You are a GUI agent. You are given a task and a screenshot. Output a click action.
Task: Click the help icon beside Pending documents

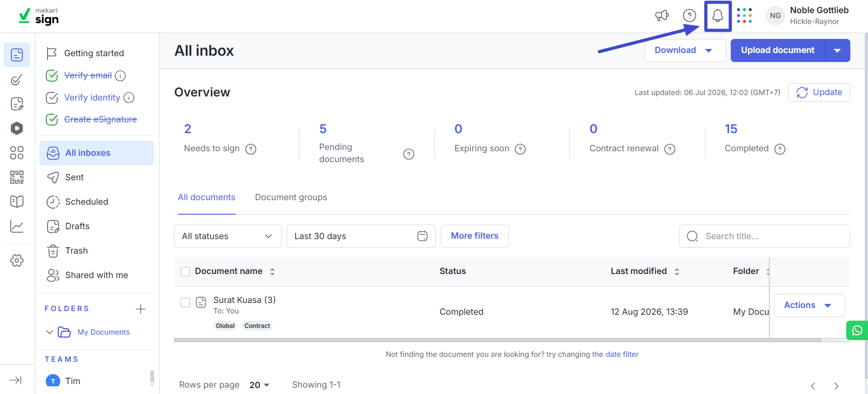tap(409, 154)
